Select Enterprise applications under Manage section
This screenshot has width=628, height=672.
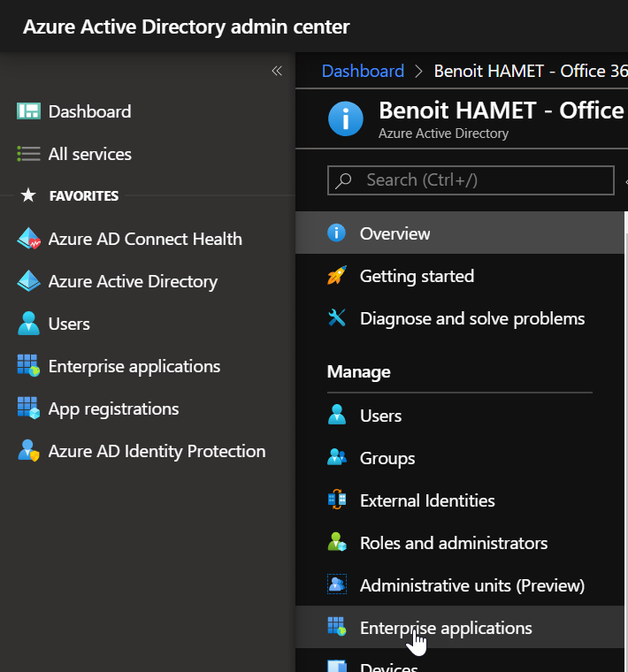point(446,628)
